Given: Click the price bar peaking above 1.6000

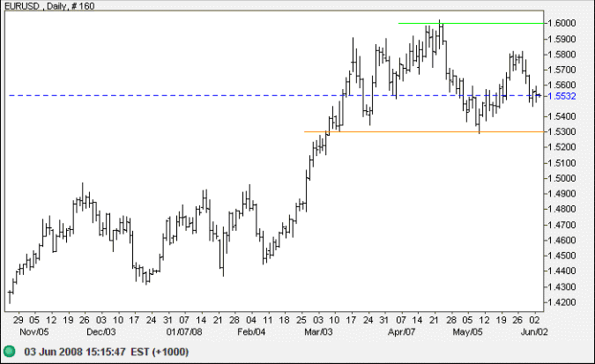Looking at the screenshot, I should coord(440,34).
